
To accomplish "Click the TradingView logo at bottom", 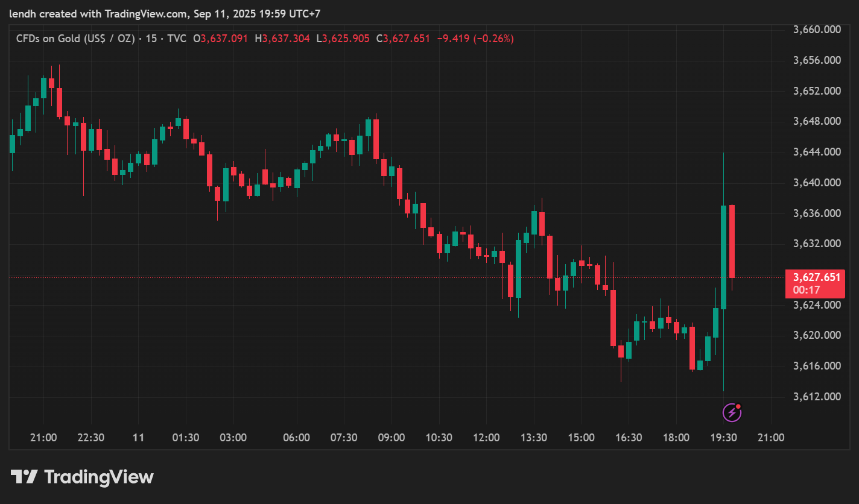I will click(83, 477).
